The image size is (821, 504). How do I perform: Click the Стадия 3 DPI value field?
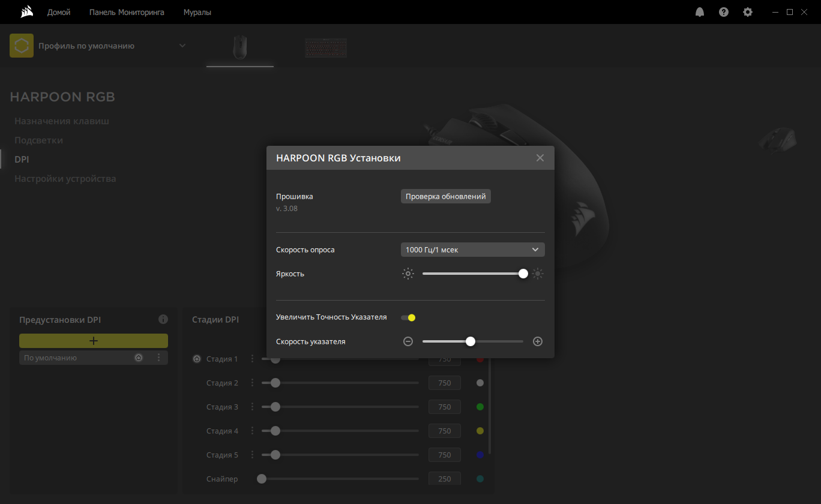coord(445,407)
